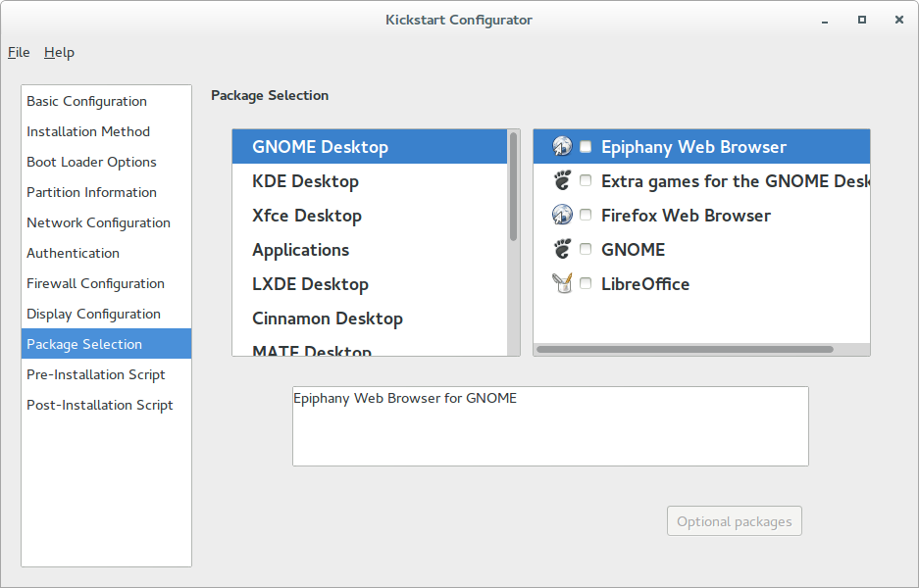Click the footprint icon beside Extra games

click(562, 180)
